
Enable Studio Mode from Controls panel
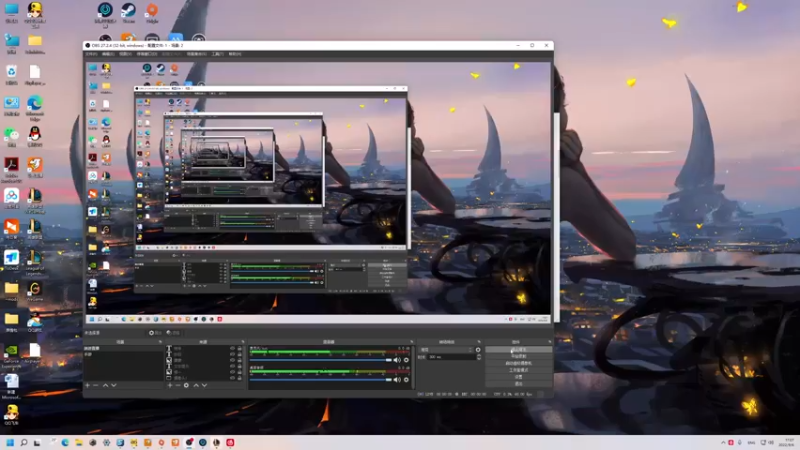point(518,370)
